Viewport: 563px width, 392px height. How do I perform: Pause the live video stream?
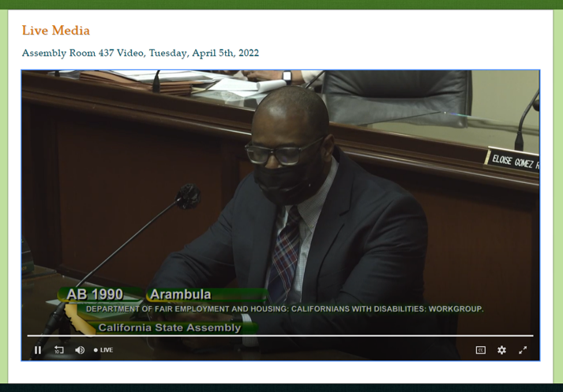(x=38, y=350)
